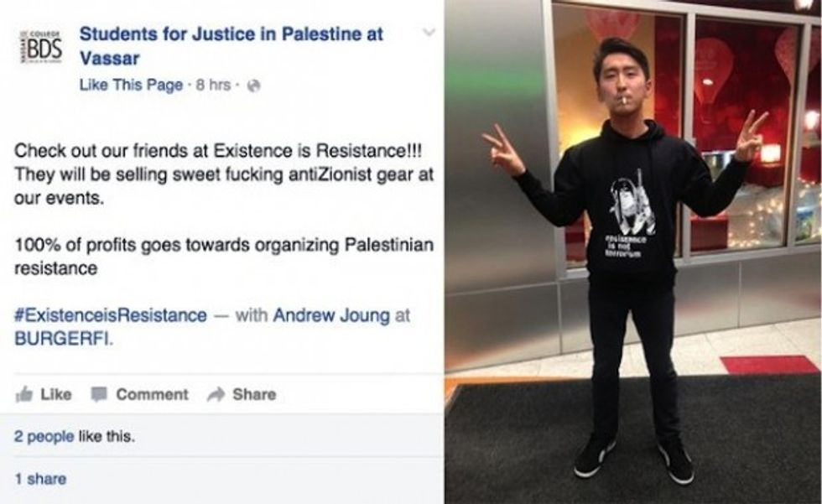Open Andrew Joung's tagged profile
The width and height of the screenshot is (822, 504).
331,315
